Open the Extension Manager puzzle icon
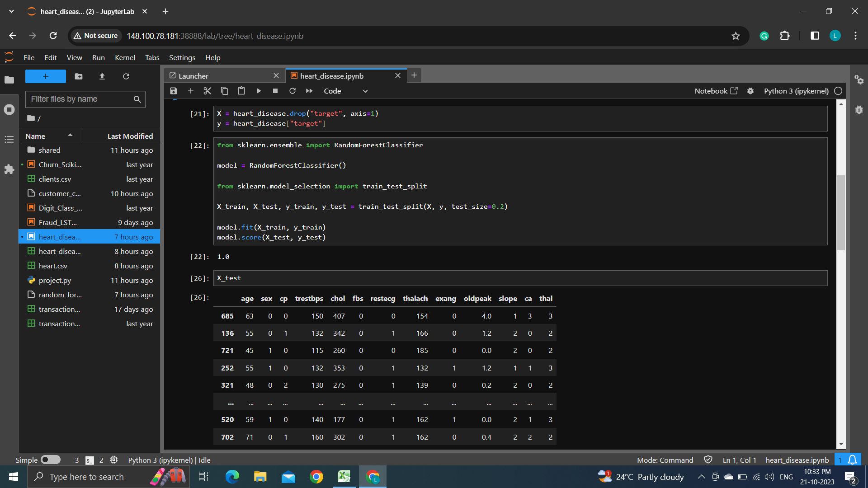This screenshot has height=488, width=868. tap(9, 169)
